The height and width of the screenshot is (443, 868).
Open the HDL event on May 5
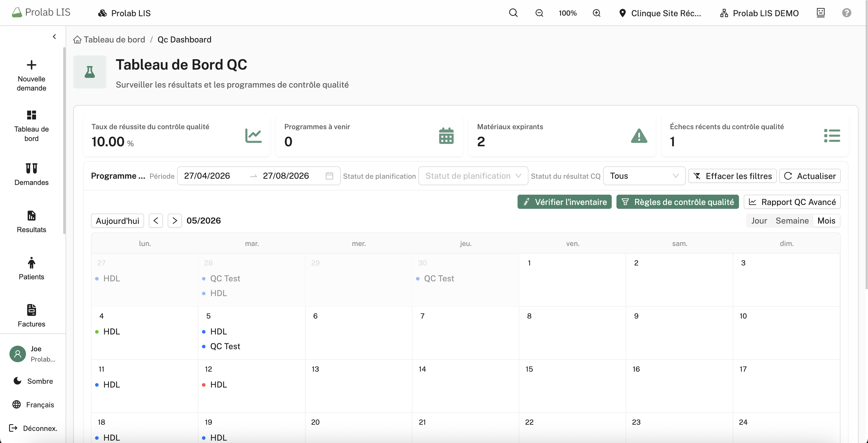pos(218,332)
